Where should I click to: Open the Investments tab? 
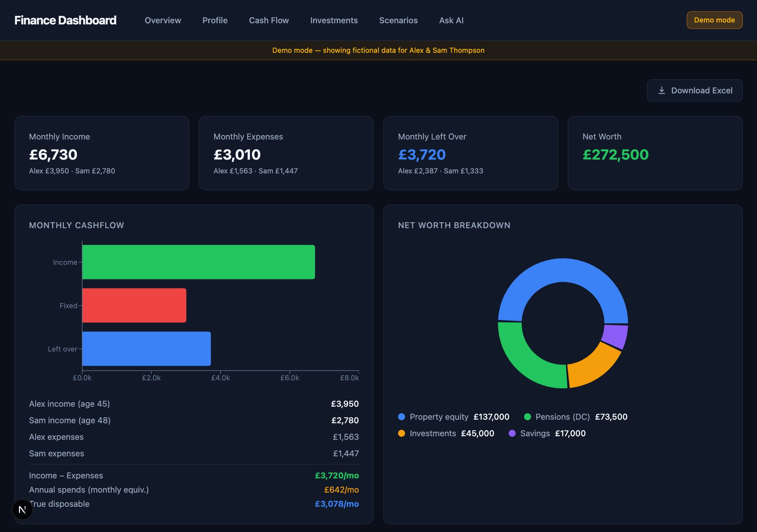[334, 20]
